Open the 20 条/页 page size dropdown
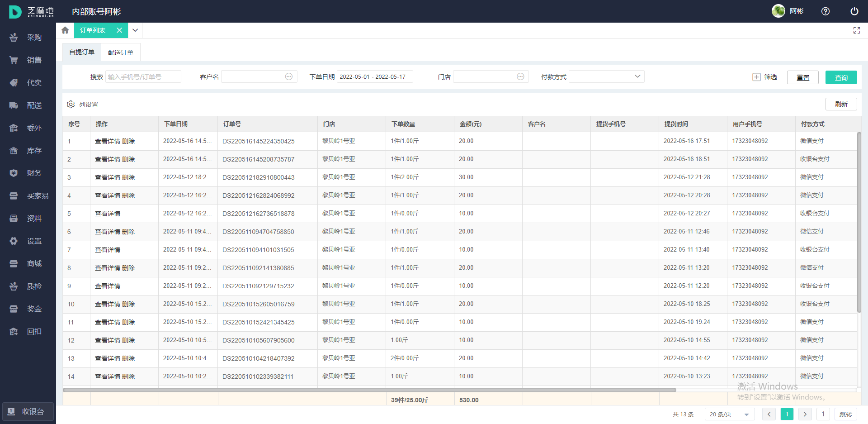The image size is (868, 424). (x=730, y=414)
